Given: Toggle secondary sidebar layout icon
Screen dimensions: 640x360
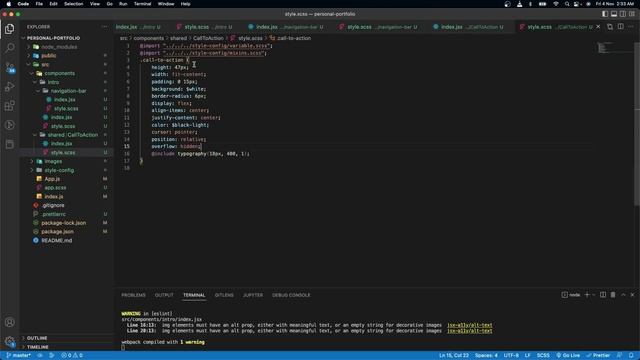Looking at the screenshot, I should pos(623,14).
